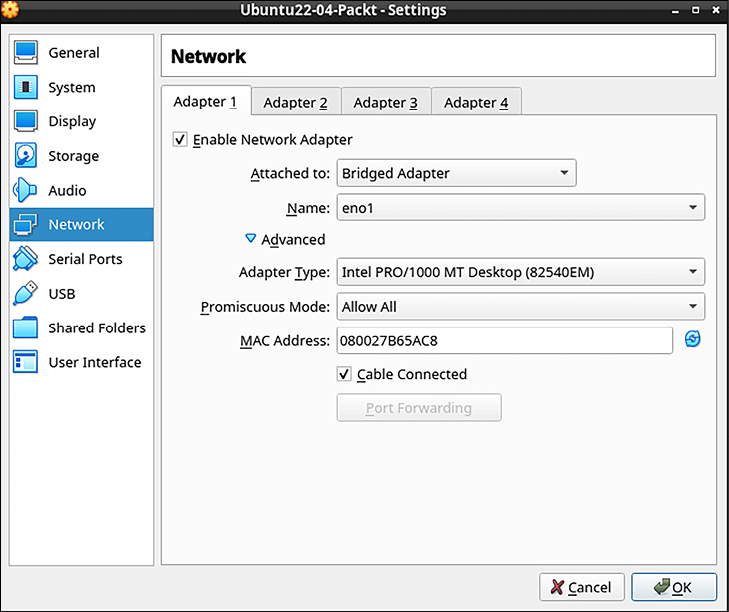Image resolution: width=729 pixels, height=612 pixels.
Task: Close the Settings window
Action: click(x=716, y=10)
